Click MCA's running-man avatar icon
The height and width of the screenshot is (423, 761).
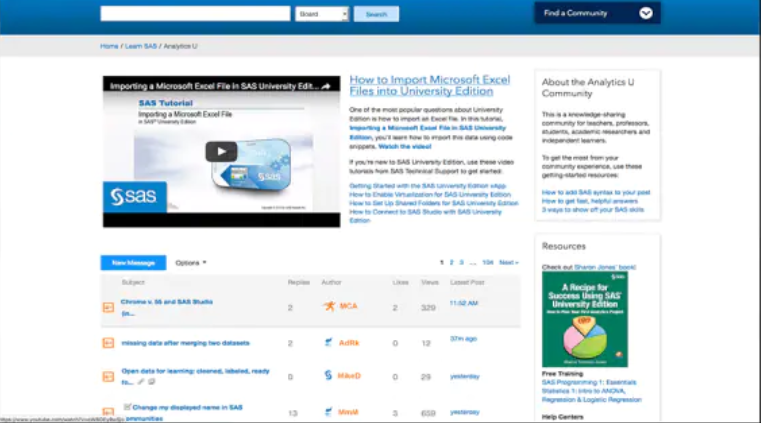329,306
